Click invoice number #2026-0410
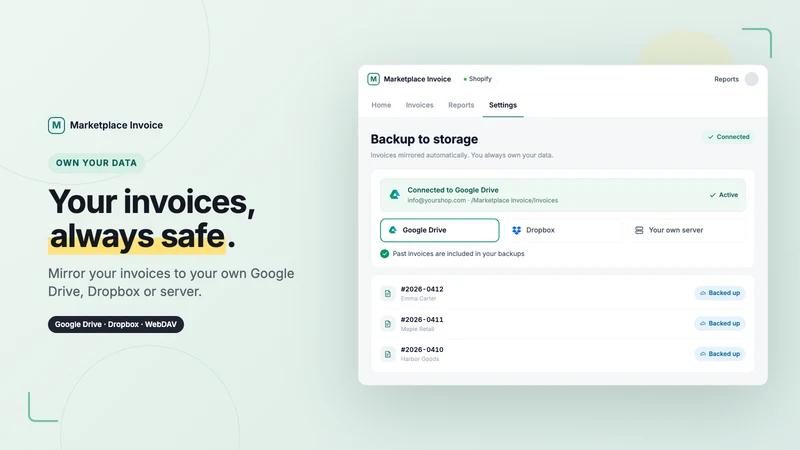This screenshot has width=800, height=450. (422, 350)
